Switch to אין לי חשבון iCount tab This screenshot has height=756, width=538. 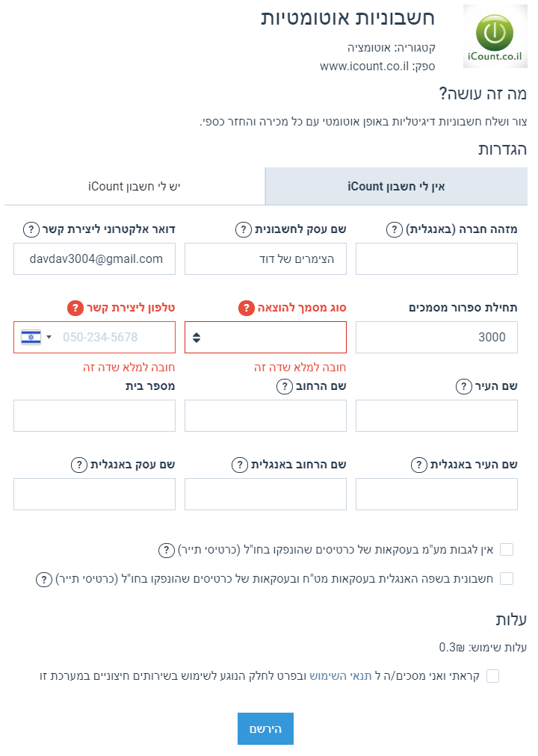(396, 187)
